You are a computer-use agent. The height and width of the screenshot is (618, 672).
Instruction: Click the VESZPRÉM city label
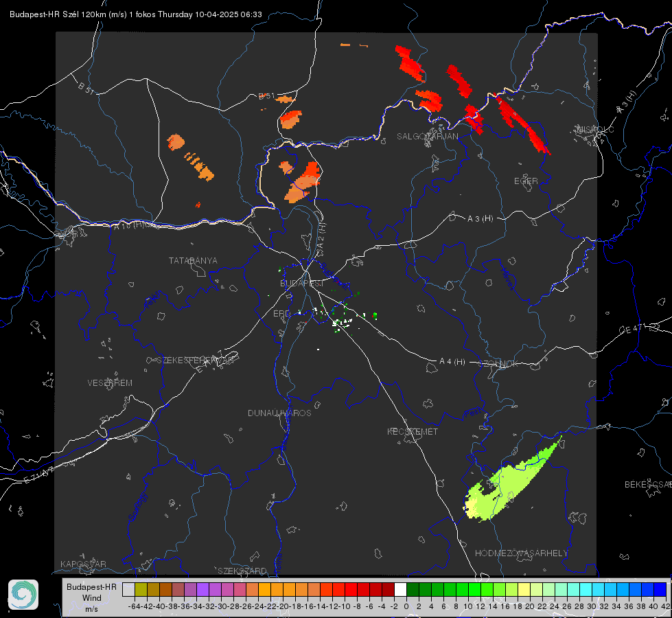point(110,383)
